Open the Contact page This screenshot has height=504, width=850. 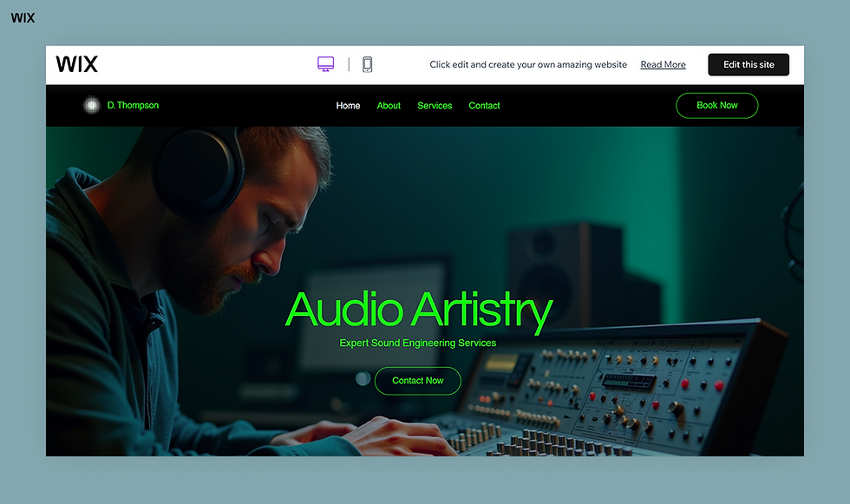tap(484, 105)
